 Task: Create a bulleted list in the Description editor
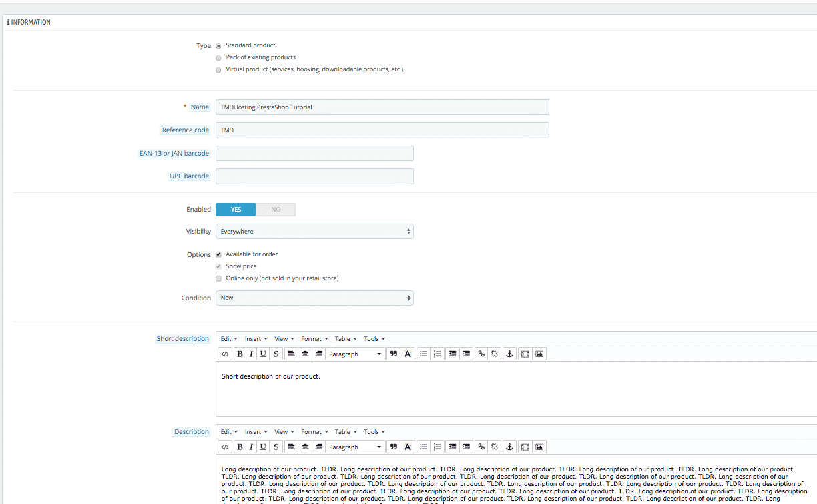[x=423, y=446]
